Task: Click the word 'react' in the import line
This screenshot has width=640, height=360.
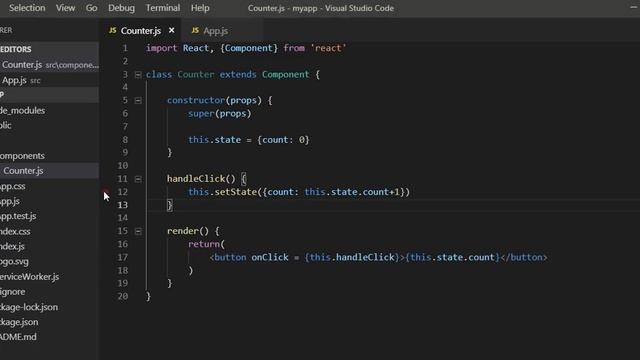Action: point(328,48)
